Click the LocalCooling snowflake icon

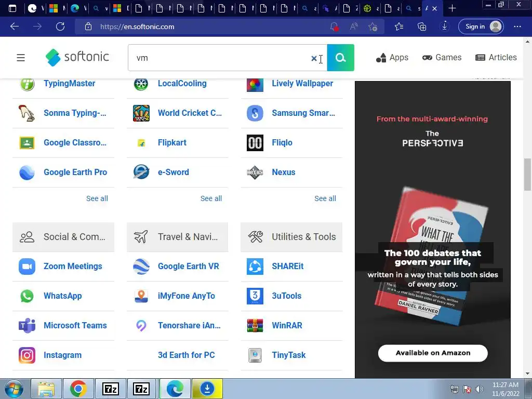click(141, 84)
